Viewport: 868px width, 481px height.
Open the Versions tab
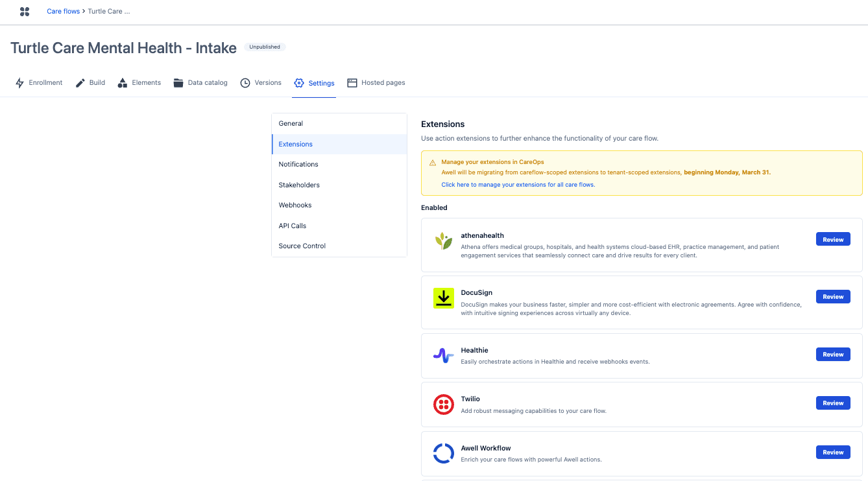tap(261, 83)
